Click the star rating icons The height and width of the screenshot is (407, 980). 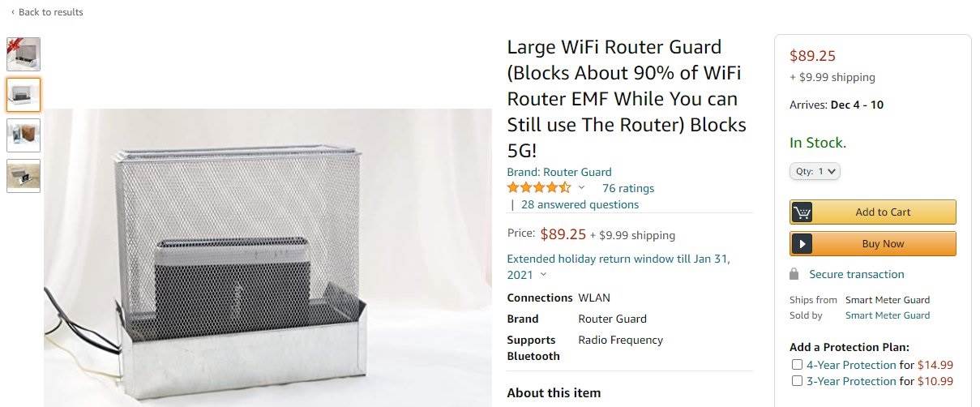pyautogui.click(x=539, y=188)
